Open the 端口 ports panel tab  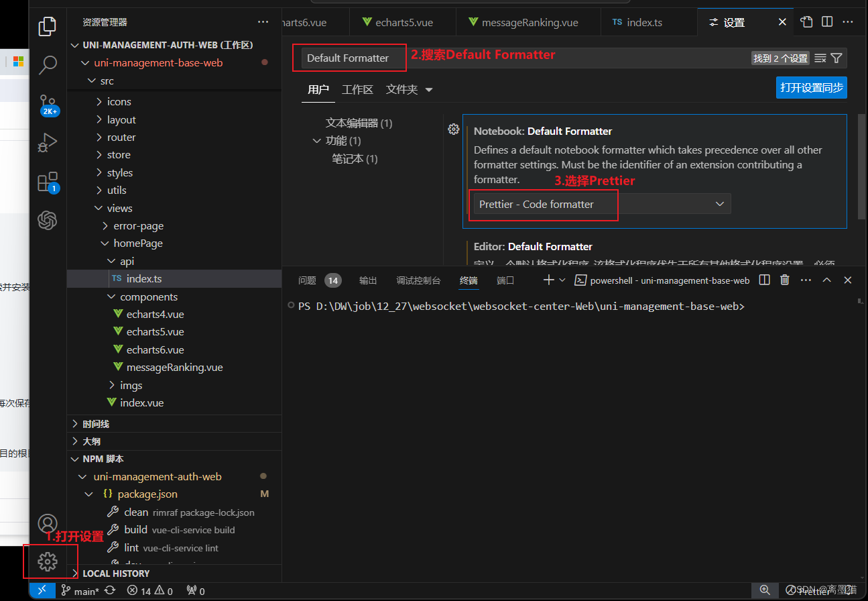(x=505, y=280)
